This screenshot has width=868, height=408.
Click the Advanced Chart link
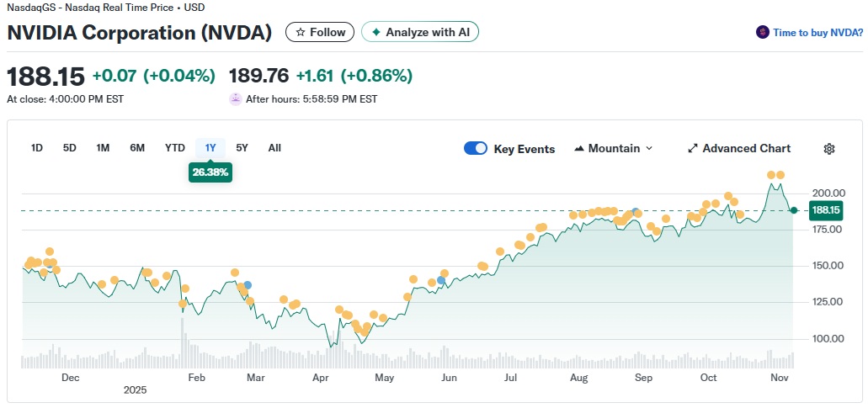(x=746, y=149)
